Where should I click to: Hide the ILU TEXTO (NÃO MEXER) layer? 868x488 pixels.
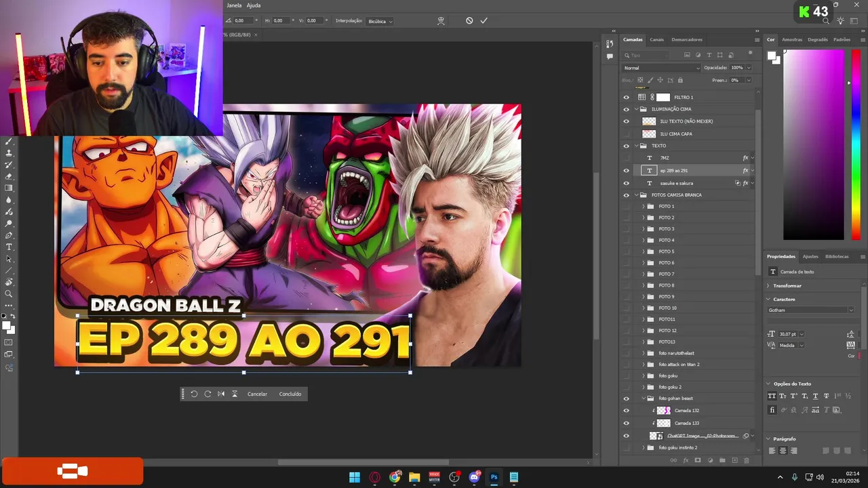click(x=626, y=121)
